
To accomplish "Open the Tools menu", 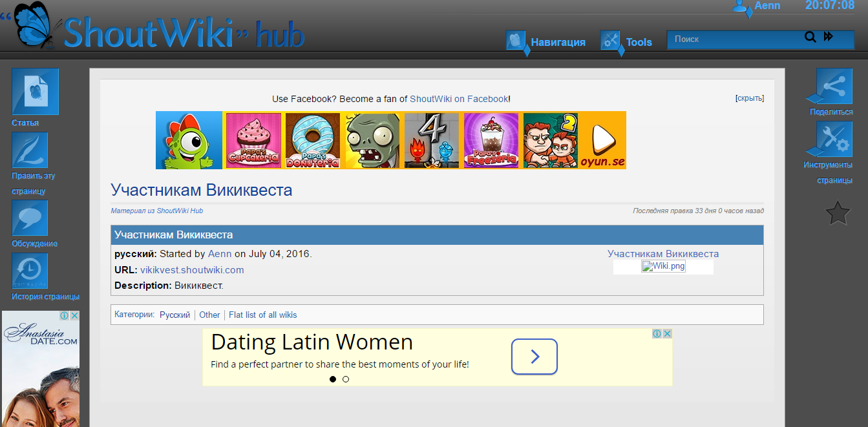I will tap(639, 42).
